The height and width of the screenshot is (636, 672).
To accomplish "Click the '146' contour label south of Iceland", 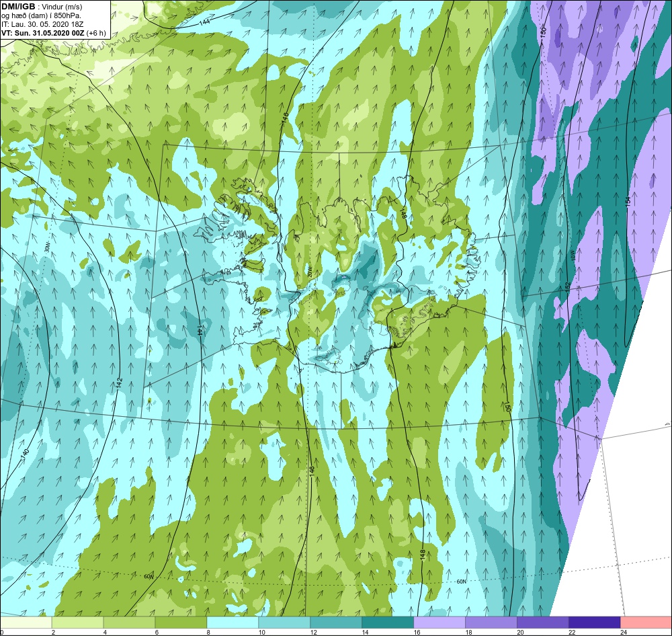I will tap(312, 471).
